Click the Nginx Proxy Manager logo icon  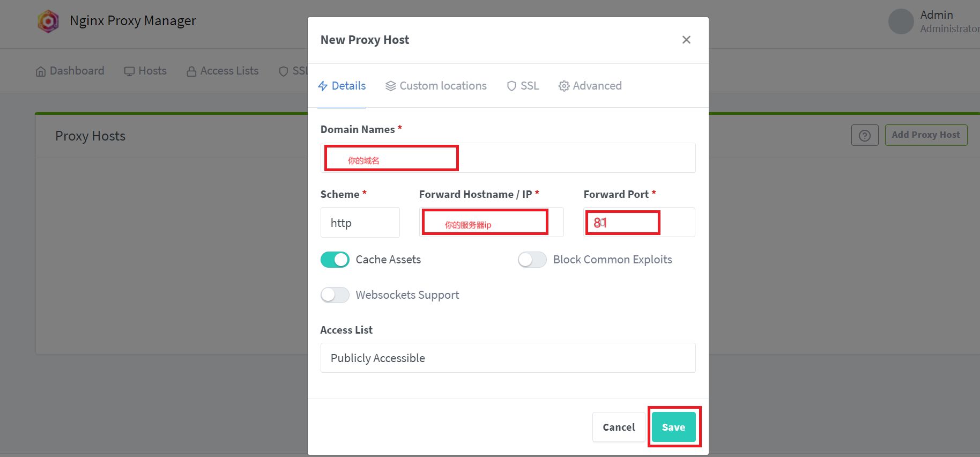click(48, 21)
